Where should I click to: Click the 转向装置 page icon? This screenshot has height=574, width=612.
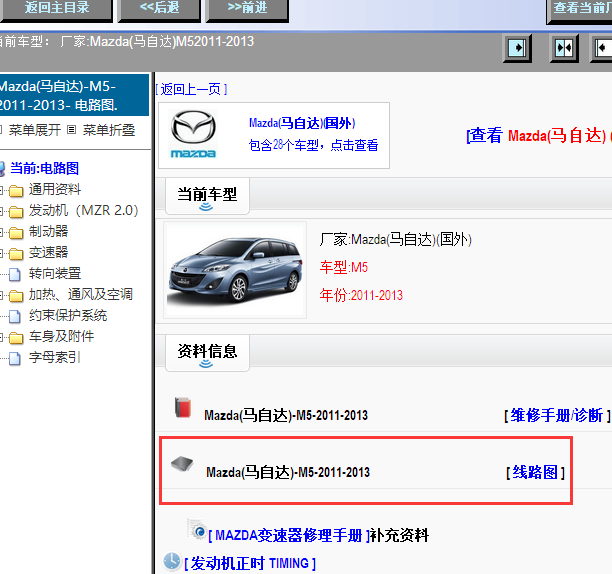click(x=15, y=274)
